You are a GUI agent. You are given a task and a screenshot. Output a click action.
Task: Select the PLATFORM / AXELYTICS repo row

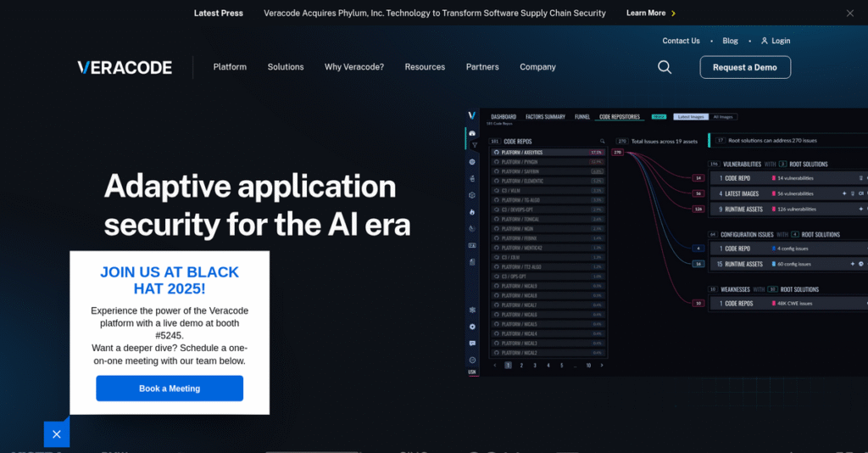tap(548, 153)
